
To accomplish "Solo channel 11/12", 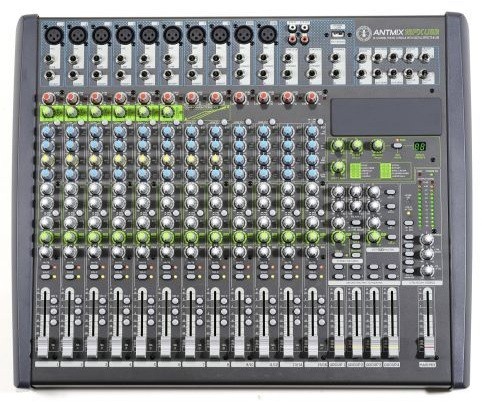I will pos(263,276).
